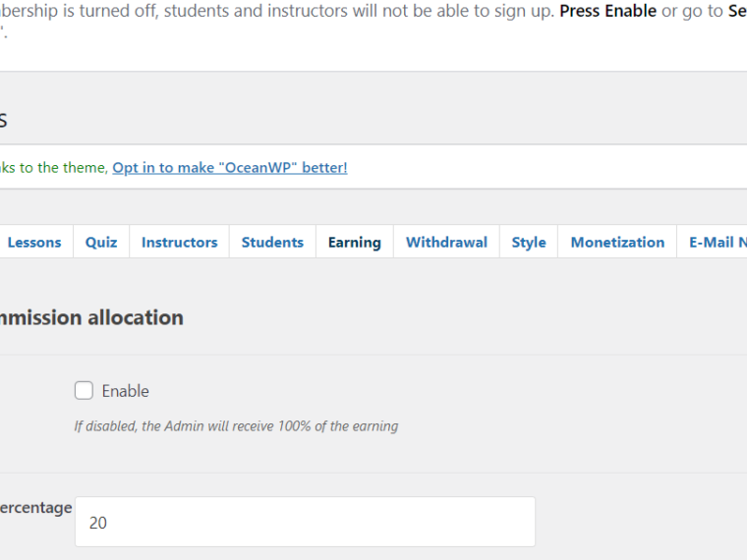Screen dimensions: 747x560
Task: Focus the percentage field containing 20
Action: [x=305, y=522]
